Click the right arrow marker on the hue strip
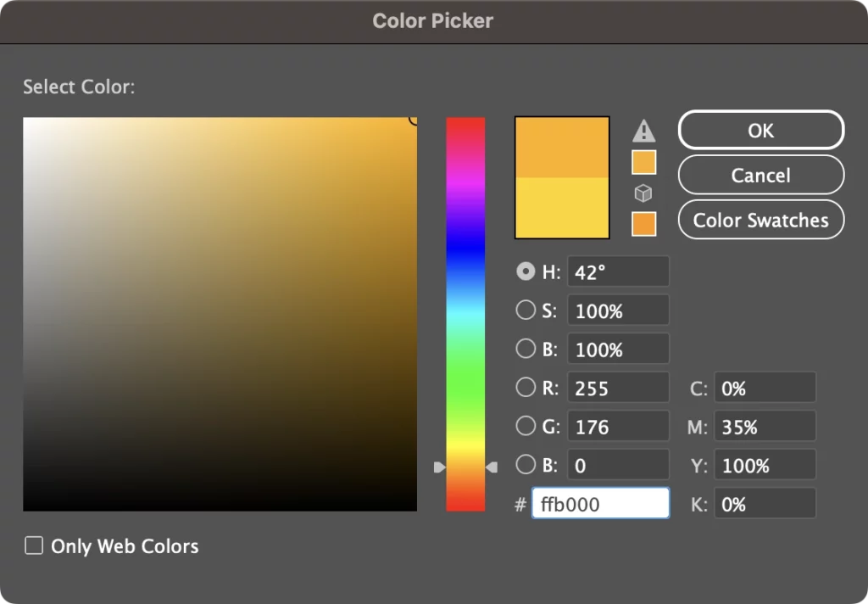The height and width of the screenshot is (604, 868). coord(492,467)
